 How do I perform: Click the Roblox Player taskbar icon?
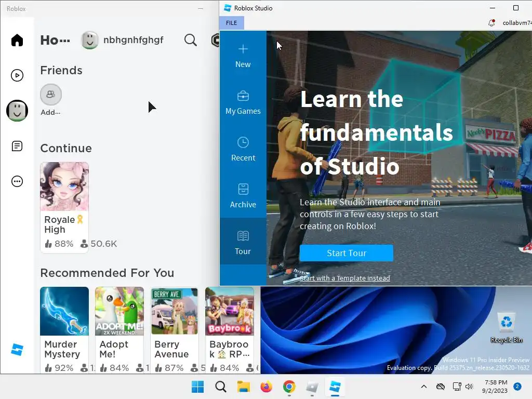click(312, 387)
